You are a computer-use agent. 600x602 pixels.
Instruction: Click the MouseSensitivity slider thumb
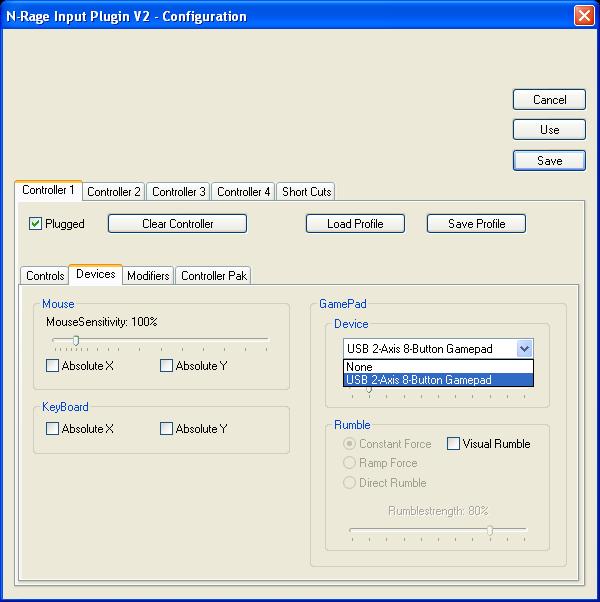[76, 341]
